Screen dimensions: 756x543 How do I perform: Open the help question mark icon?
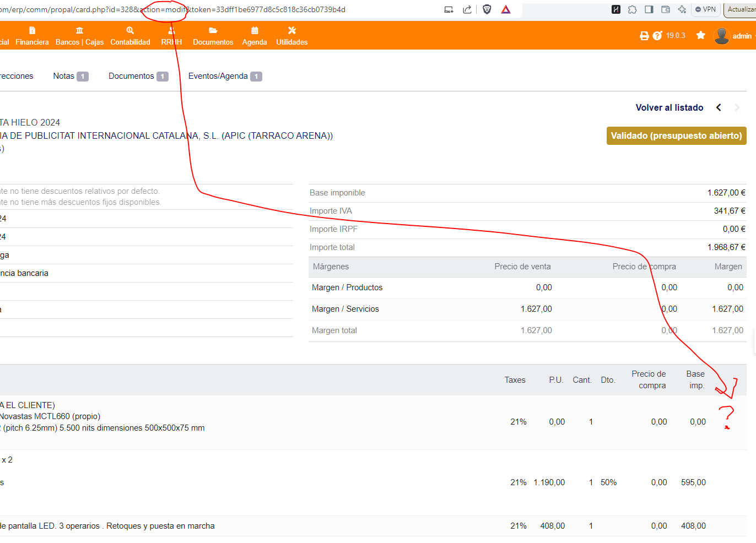click(657, 36)
